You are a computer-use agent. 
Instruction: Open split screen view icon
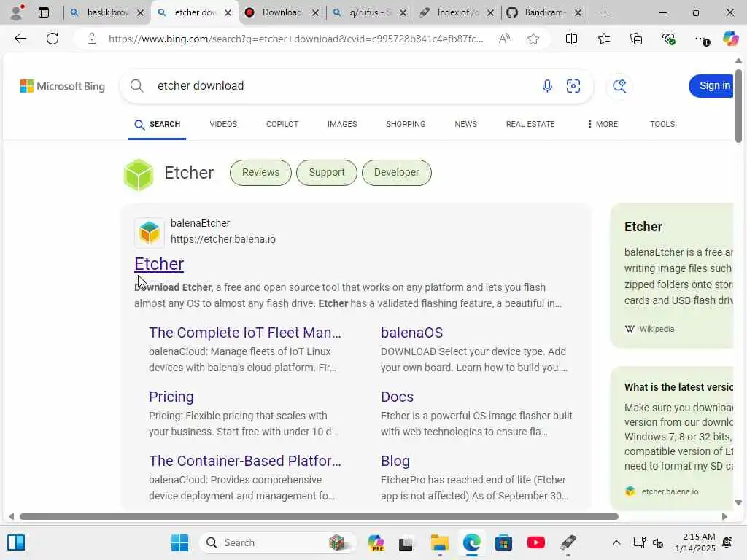571,39
